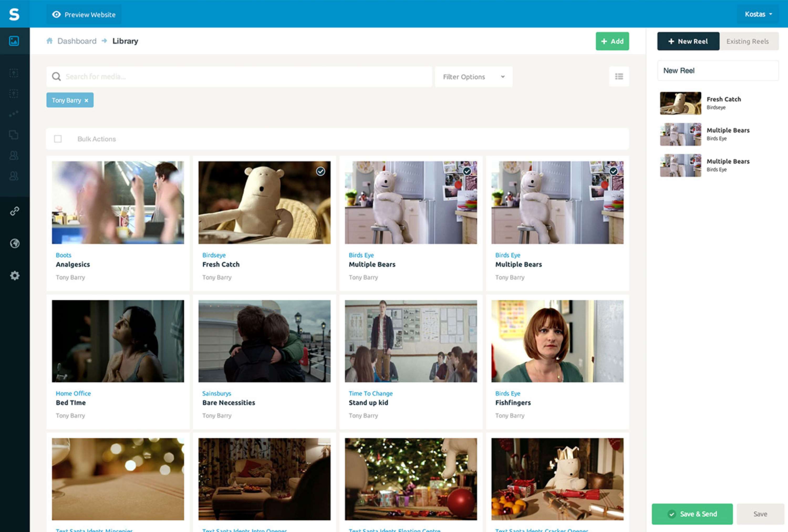Remove the Tony Barry filter tag
The height and width of the screenshot is (532, 788).
(x=86, y=101)
